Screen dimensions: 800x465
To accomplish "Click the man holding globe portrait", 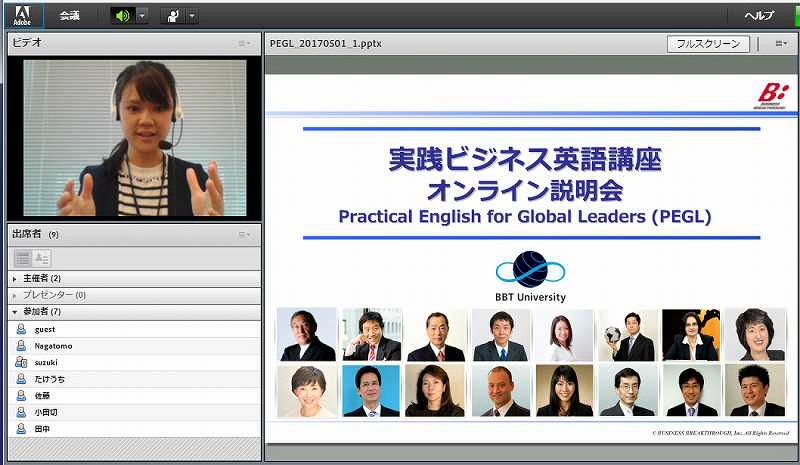I will [x=628, y=335].
